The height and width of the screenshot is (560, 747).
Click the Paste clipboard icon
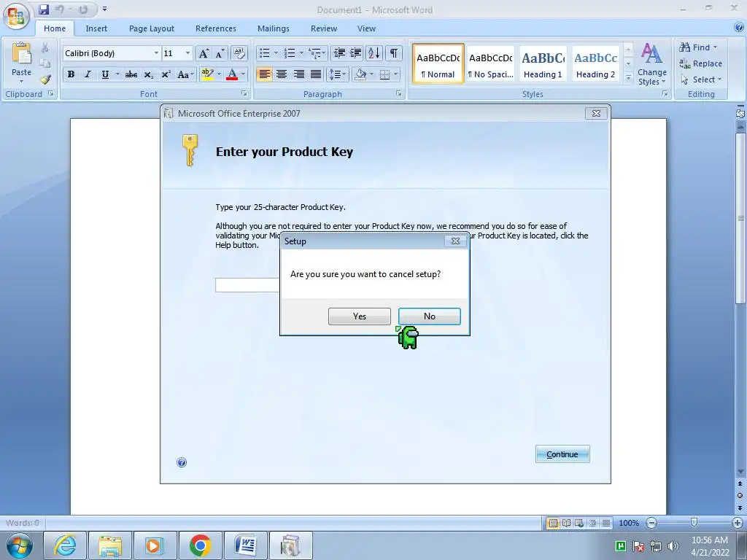coord(21,53)
